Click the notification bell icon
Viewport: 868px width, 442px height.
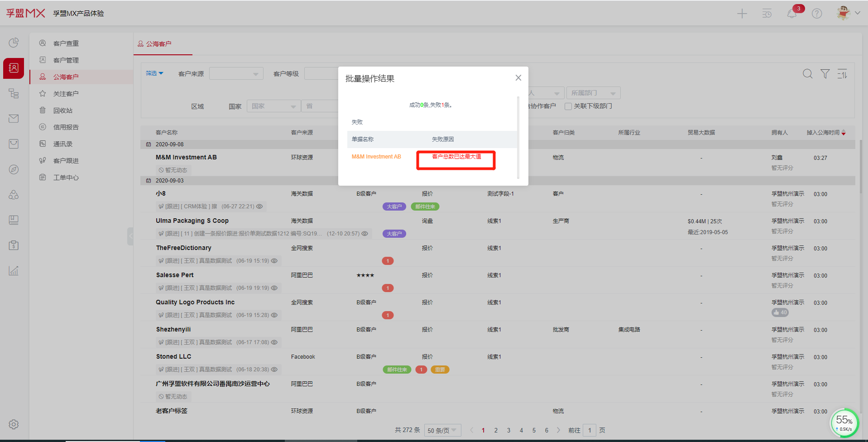pos(792,14)
